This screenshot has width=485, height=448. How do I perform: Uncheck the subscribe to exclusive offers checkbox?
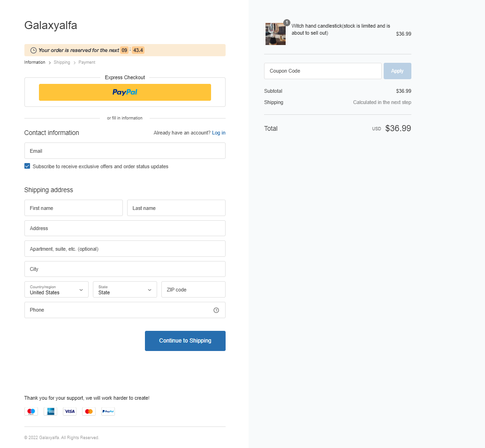(x=27, y=166)
